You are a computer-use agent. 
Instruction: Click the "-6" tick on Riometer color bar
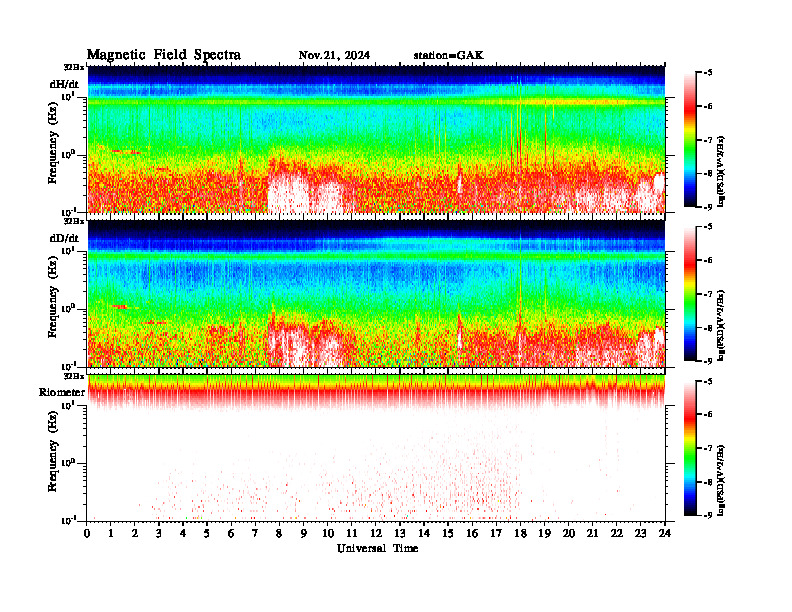pos(708,414)
